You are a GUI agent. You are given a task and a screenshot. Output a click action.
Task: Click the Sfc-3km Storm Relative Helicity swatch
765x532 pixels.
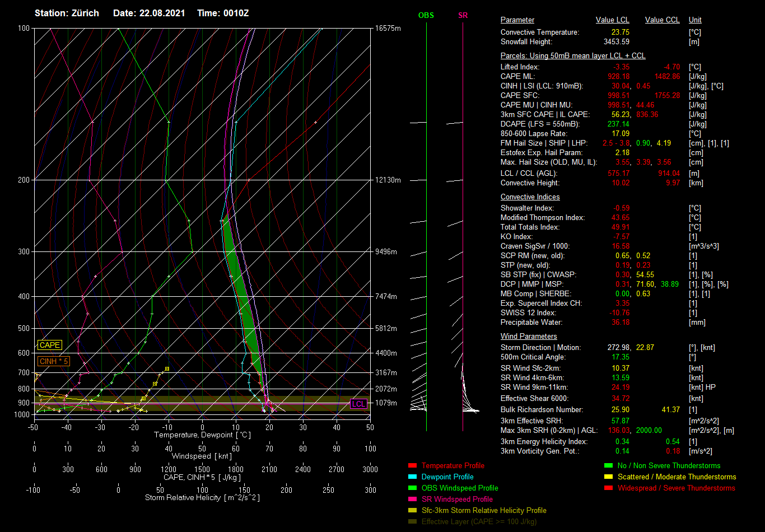413,511
